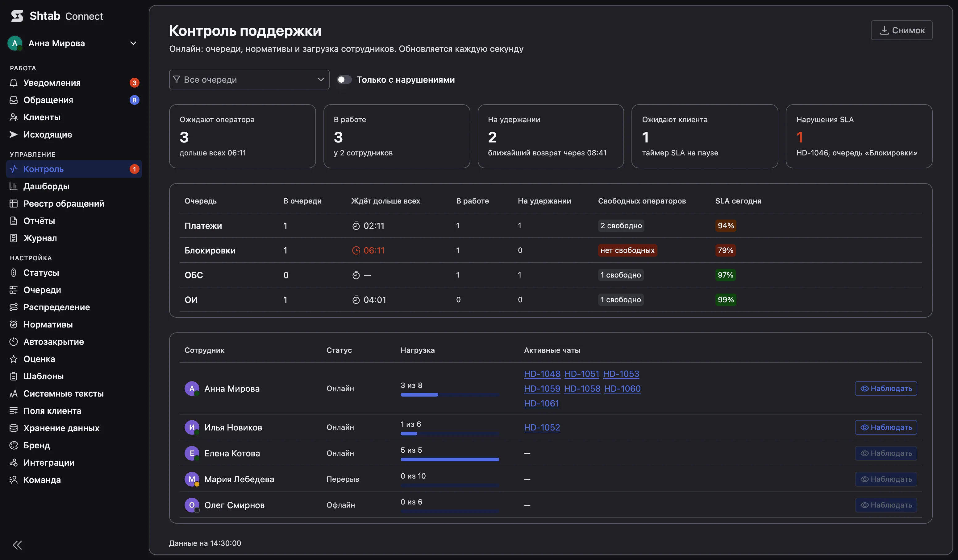Click Anna Mirova avatar in employee table

192,388
